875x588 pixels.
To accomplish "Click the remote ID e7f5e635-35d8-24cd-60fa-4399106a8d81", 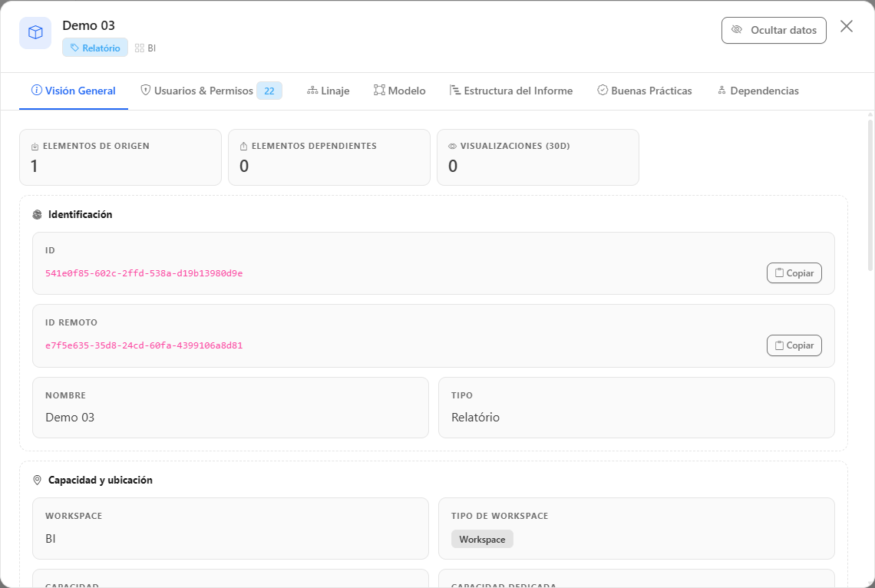I will tap(144, 345).
